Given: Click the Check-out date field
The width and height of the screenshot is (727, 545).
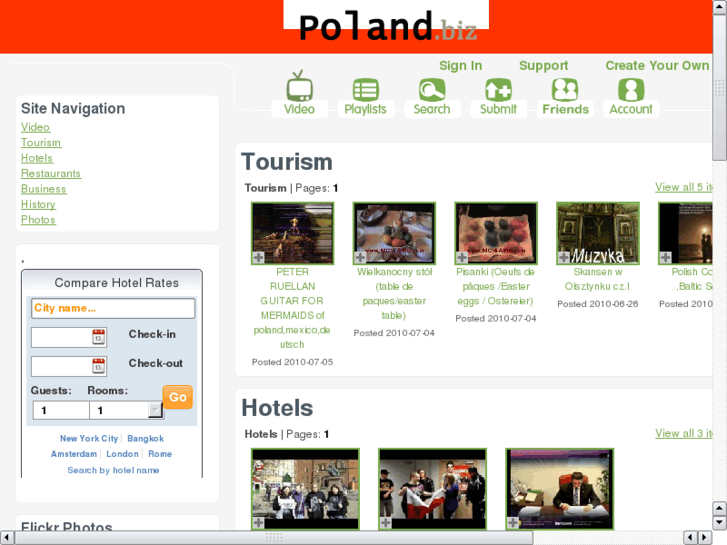Looking at the screenshot, I should (x=69, y=366).
